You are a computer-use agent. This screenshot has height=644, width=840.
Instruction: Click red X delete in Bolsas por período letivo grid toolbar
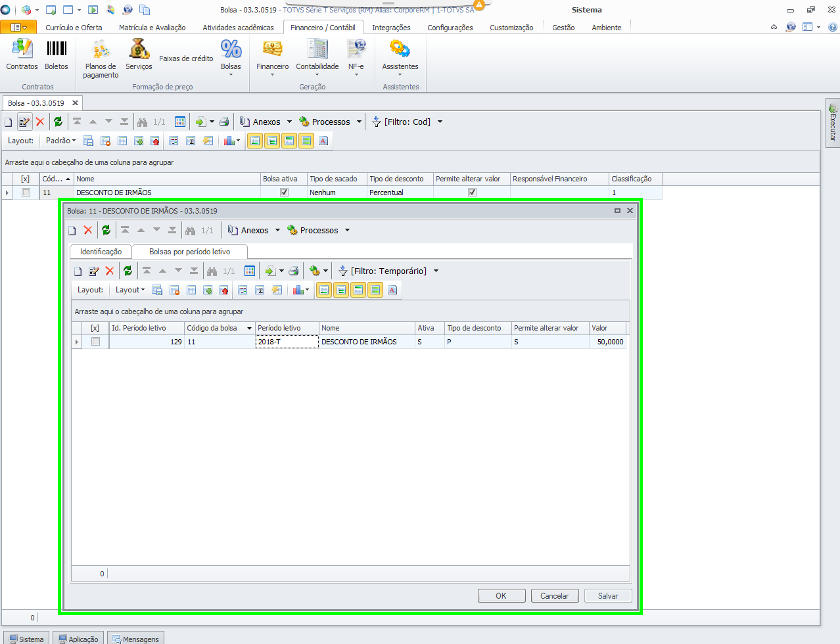pyautogui.click(x=110, y=271)
